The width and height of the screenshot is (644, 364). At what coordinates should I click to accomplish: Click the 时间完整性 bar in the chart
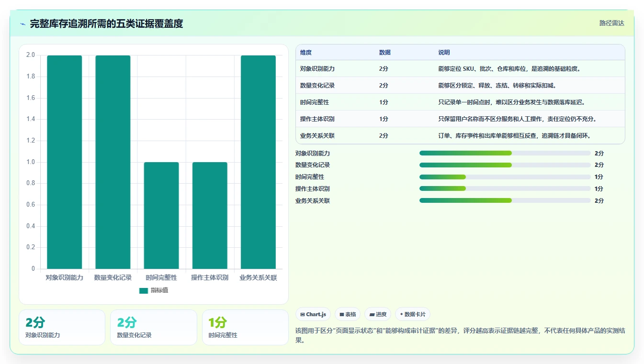point(161,215)
